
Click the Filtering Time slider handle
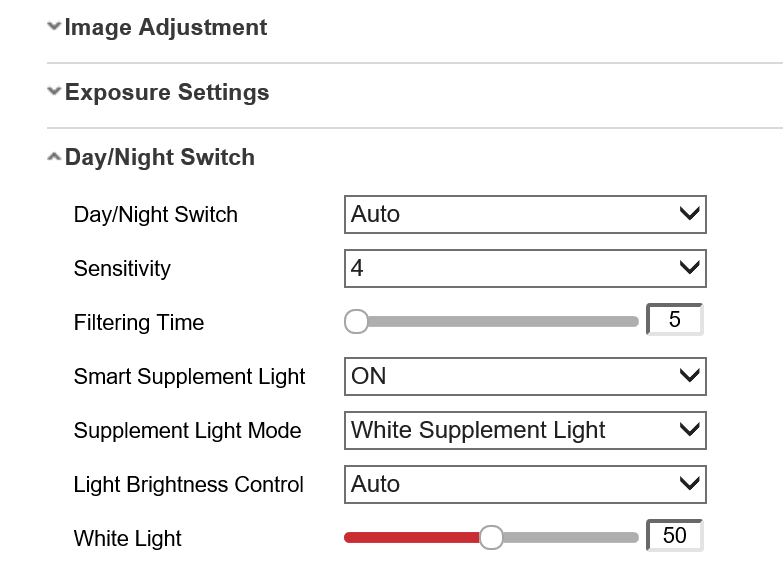click(x=356, y=322)
